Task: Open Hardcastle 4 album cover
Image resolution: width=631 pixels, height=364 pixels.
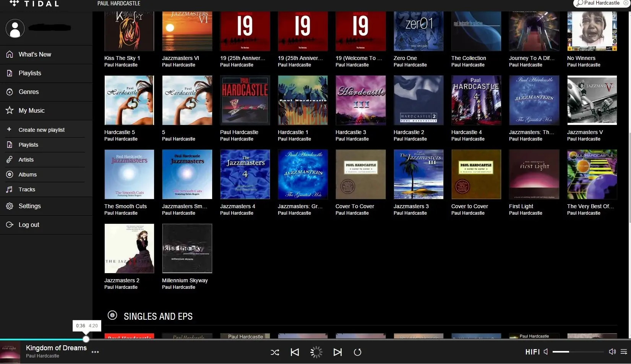Action: click(x=476, y=100)
